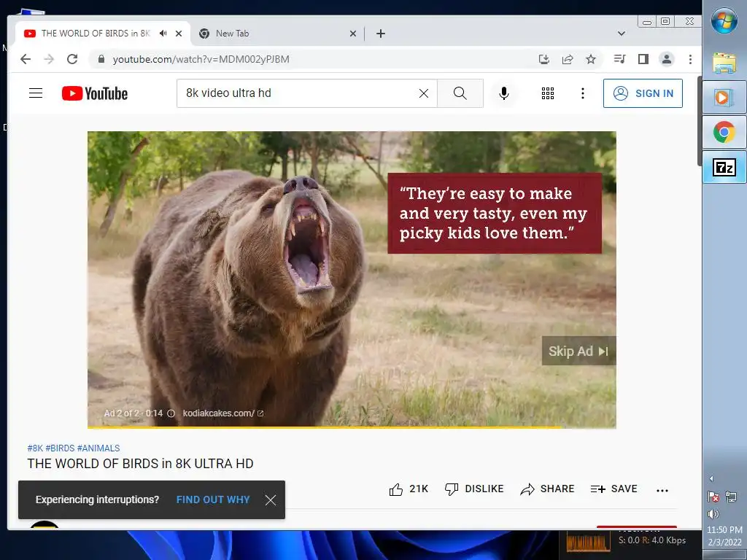The width and height of the screenshot is (747, 560).
Task: Select the video title text
Action: [141, 464]
